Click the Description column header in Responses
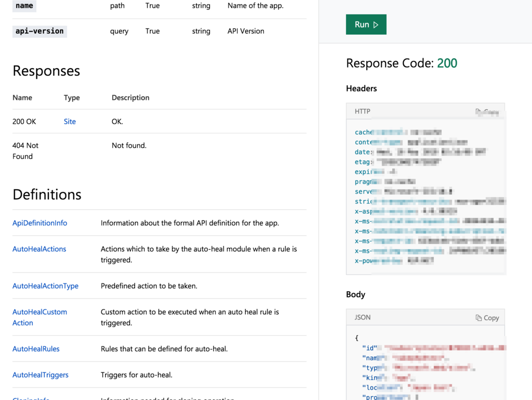532x400 pixels. tap(130, 97)
